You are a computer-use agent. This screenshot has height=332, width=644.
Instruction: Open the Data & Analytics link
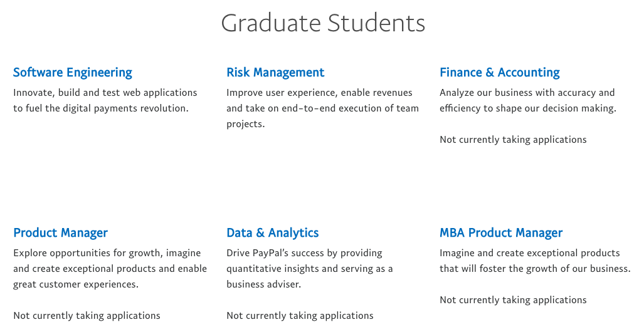coord(272,233)
